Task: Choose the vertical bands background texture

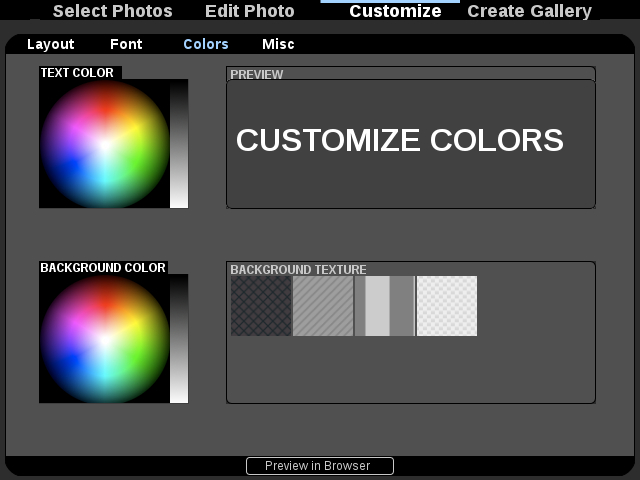Action: [385, 306]
